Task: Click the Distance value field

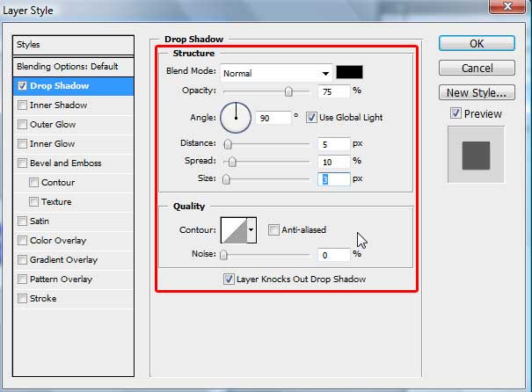Action: (334, 144)
